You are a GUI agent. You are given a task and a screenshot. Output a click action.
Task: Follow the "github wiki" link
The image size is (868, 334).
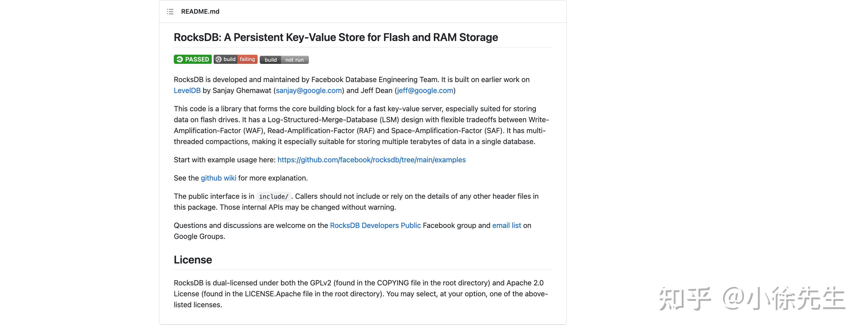(218, 178)
